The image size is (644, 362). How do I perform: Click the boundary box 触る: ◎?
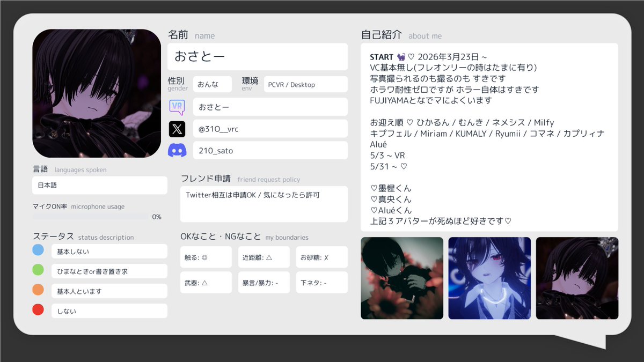[x=206, y=257]
